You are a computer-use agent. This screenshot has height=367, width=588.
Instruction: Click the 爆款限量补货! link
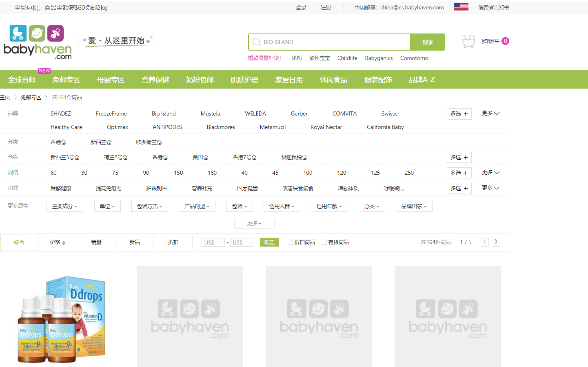click(264, 58)
